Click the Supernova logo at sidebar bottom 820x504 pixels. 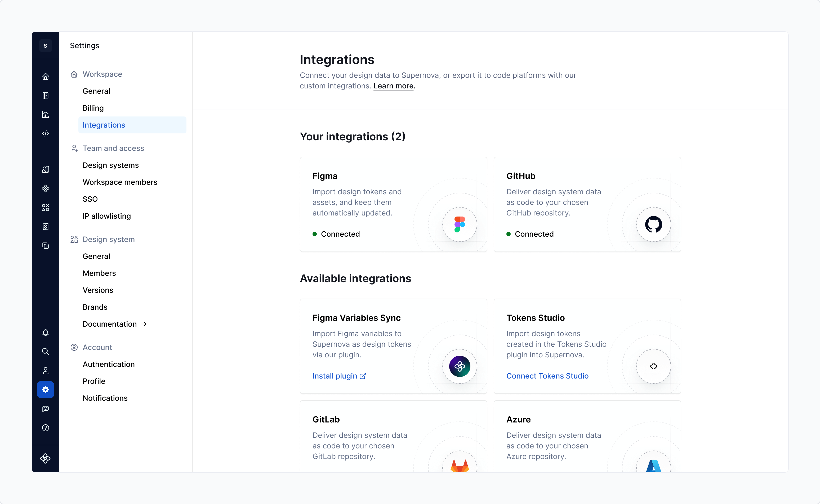click(46, 459)
